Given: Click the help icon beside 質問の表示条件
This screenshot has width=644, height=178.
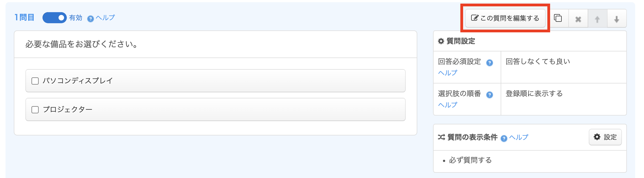Looking at the screenshot, I should point(504,138).
